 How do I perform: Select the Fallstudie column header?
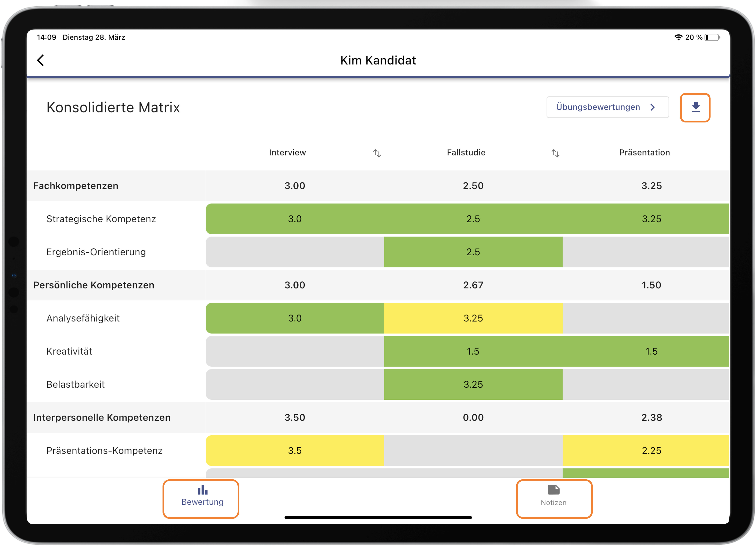(466, 152)
